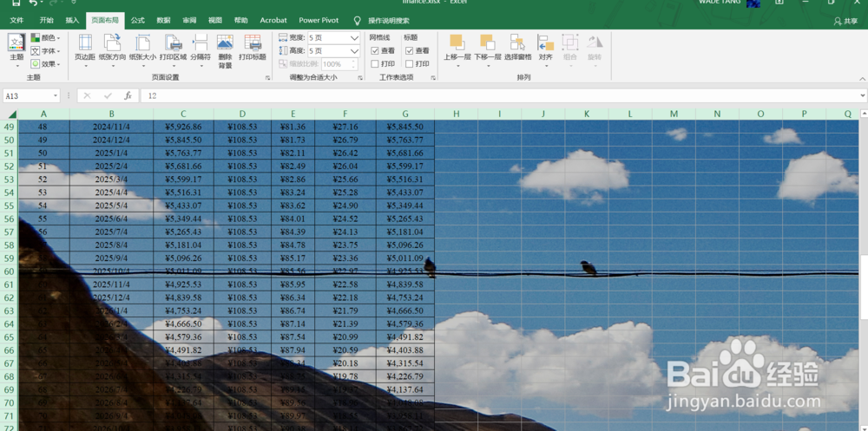The height and width of the screenshot is (431, 868).
Task: Open the 高度 height pages dropdown
Action: 354,51
